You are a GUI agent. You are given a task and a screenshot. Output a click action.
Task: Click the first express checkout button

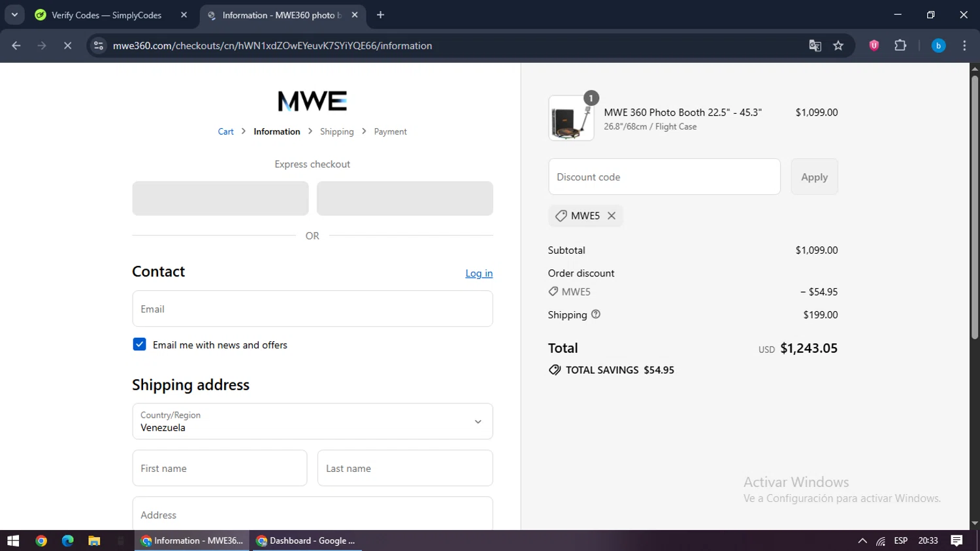point(220,198)
